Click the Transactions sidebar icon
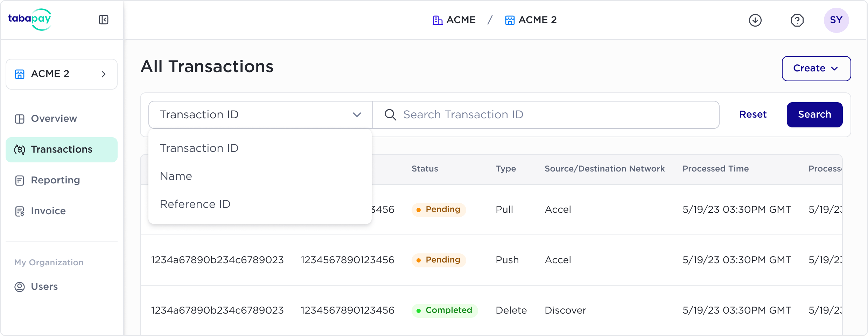 (x=20, y=150)
